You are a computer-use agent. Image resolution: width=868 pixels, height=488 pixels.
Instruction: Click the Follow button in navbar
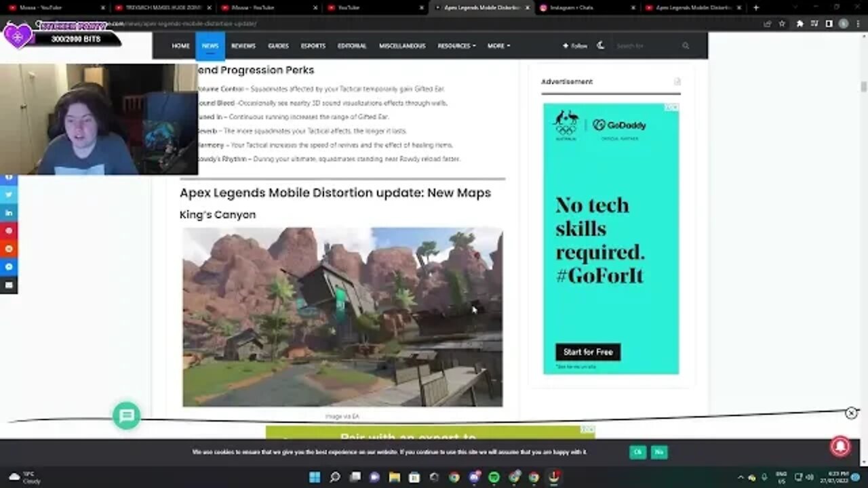click(x=575, y=46)
